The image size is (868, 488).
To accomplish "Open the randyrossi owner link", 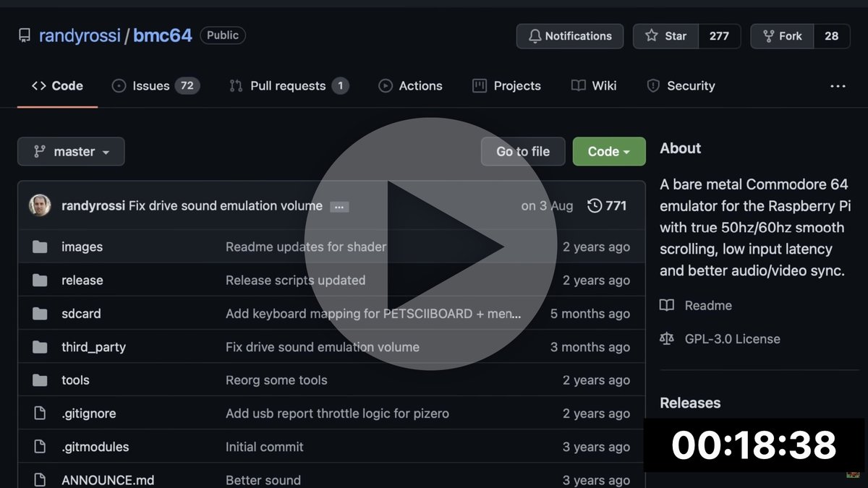I will point(80,35).
